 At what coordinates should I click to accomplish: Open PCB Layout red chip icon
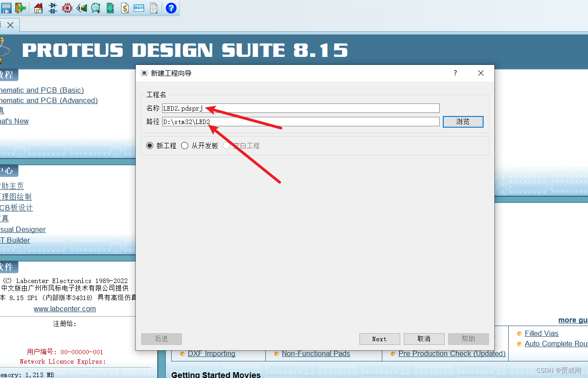click(67, 8)
